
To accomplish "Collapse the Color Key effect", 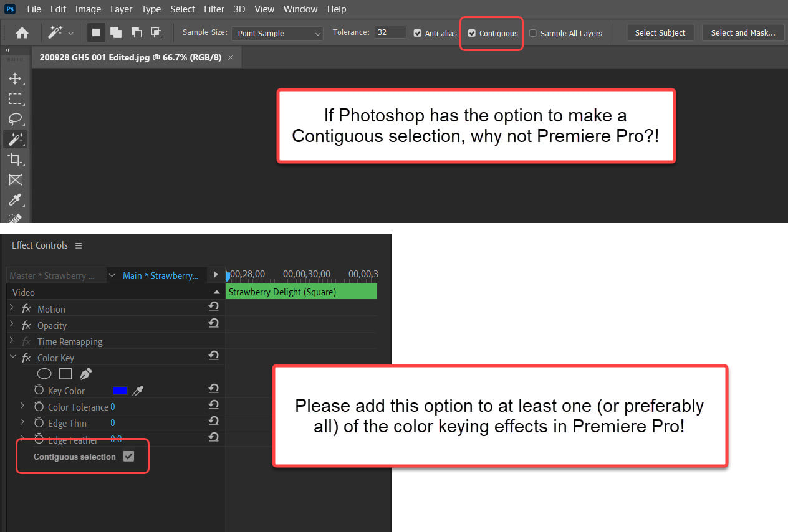I will click(x=13, y=358).
